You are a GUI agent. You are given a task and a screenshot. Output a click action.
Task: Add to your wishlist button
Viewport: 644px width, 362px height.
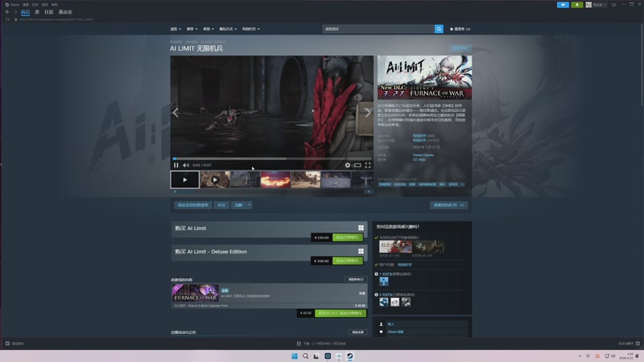[x=193, y=205]
